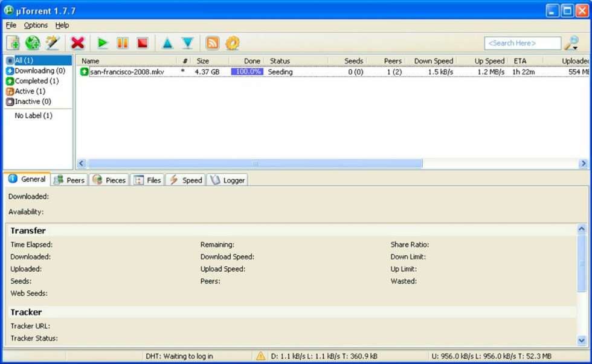Click the green Start torrent play icon
Viewport: 592px width, 364px height.
(102, 43)
